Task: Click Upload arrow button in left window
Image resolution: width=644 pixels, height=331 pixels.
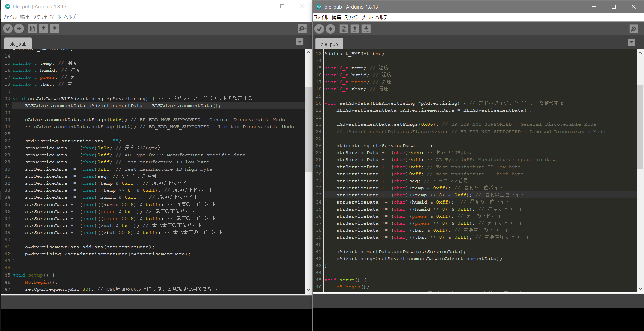Action: click(x=19, y=29)
